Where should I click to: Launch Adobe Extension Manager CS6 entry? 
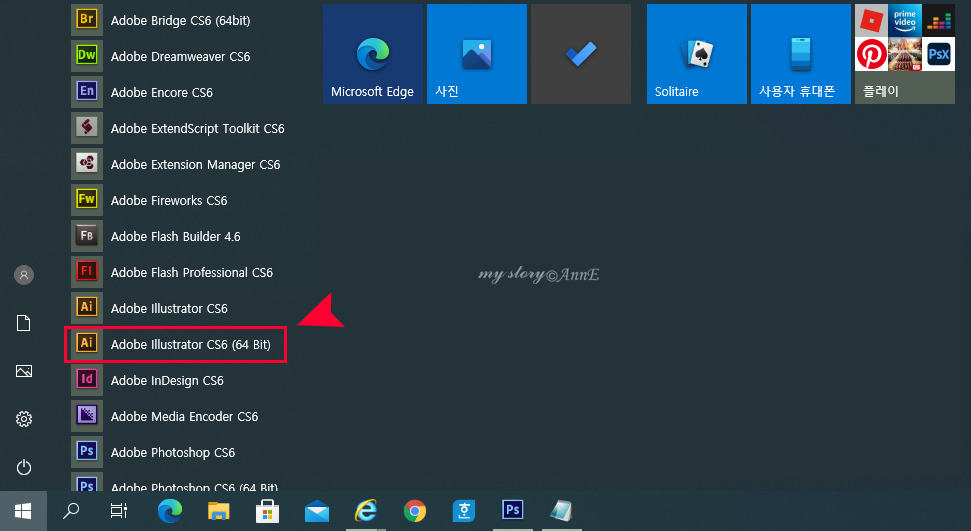point(195,164)
